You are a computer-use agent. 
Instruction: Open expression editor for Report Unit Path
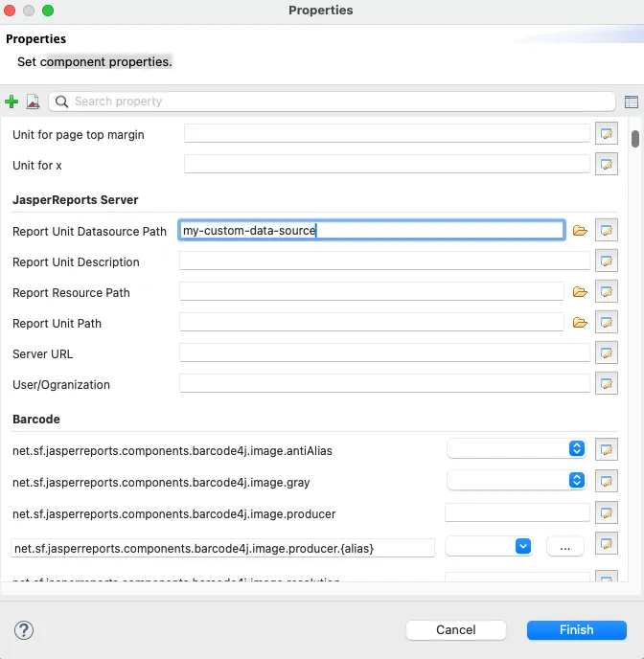607,323
